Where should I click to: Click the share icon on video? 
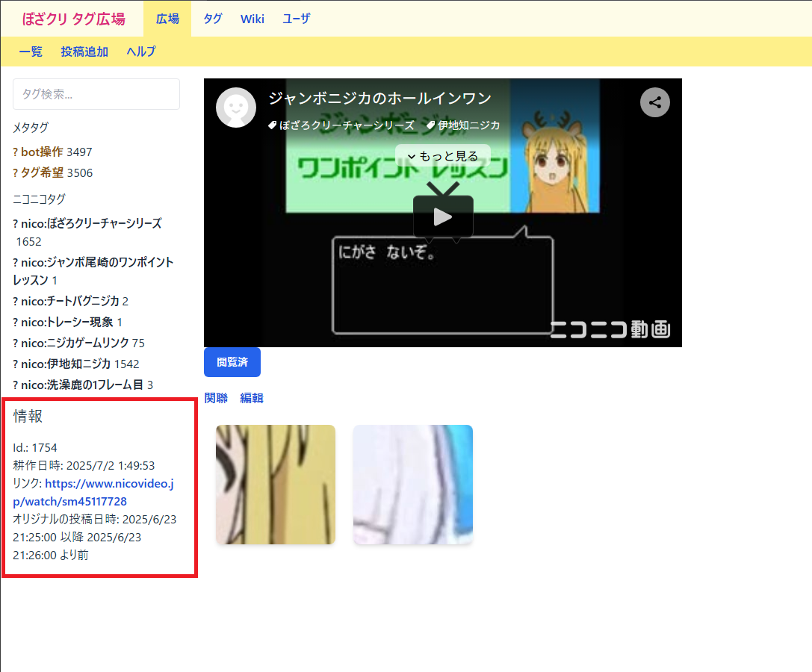(655, 102)
